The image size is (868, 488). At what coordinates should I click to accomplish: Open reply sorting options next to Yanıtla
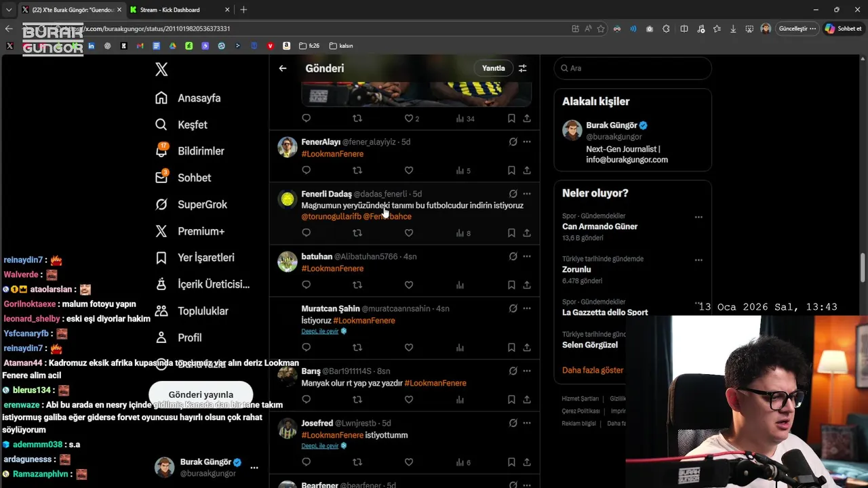523,68
